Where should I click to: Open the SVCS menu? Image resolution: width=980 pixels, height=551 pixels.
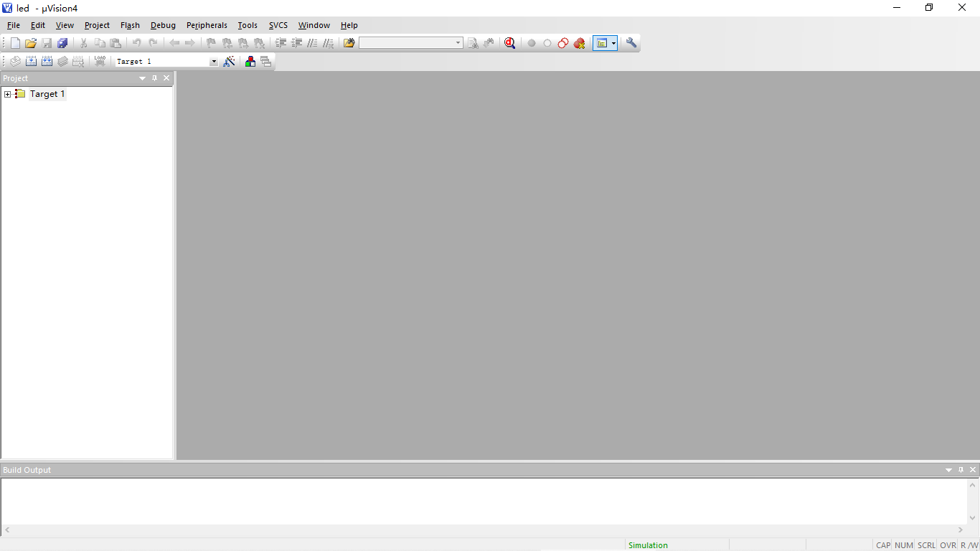point(278,25)
